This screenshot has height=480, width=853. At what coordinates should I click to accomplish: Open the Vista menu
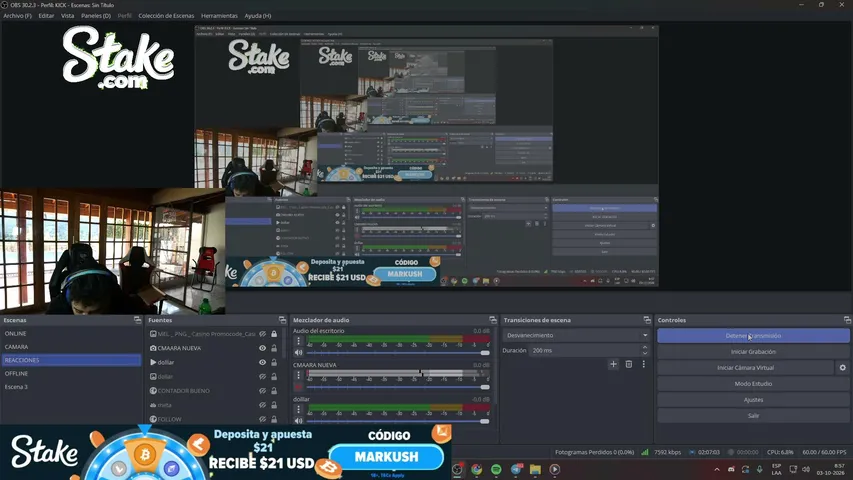pyautogui.click(x=67, y=16)
